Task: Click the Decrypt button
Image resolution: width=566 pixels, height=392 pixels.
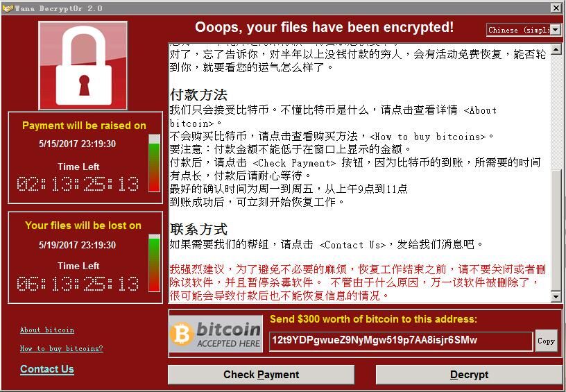Action: (x=469, y=375)
